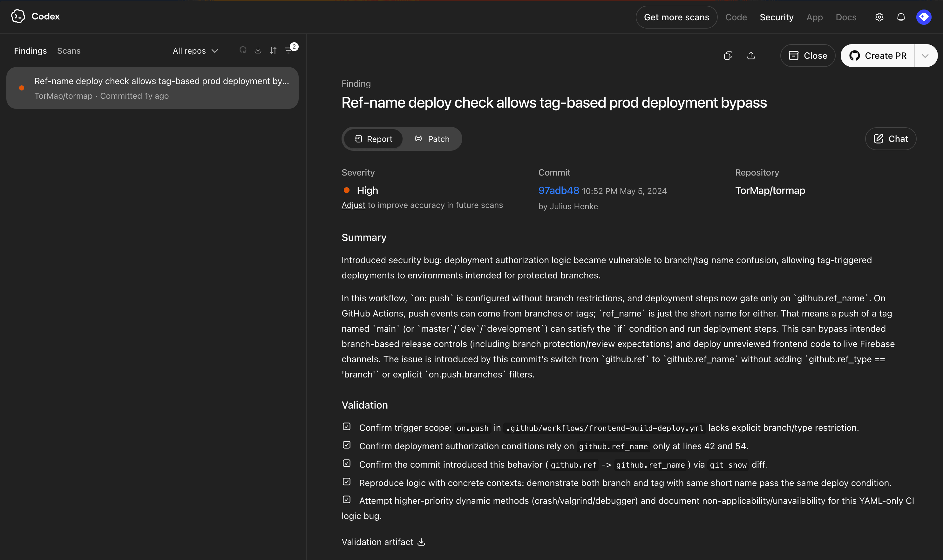The image size is (943, 560).
Task: Click the 'Finding' label above the title
Action: coord(356,84)
